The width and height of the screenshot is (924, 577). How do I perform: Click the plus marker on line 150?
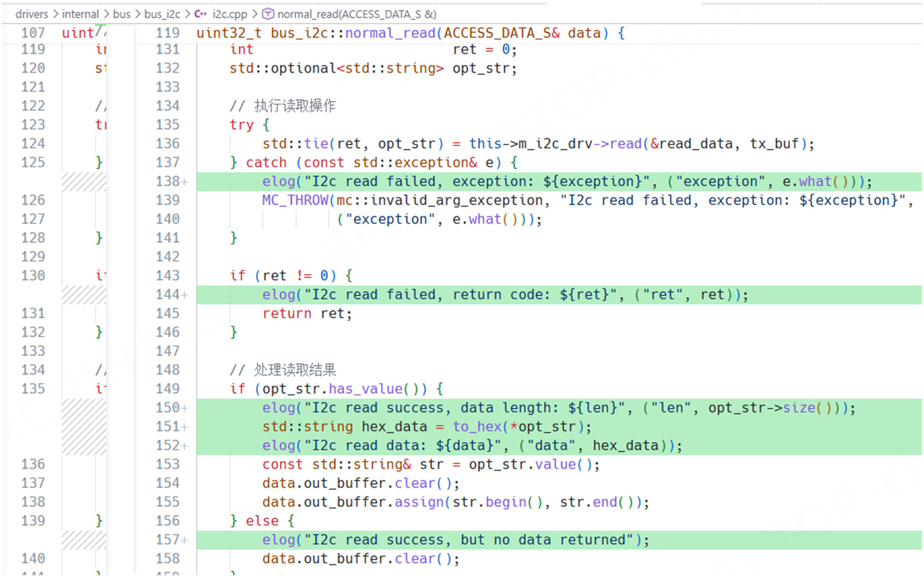coord(185,408)
